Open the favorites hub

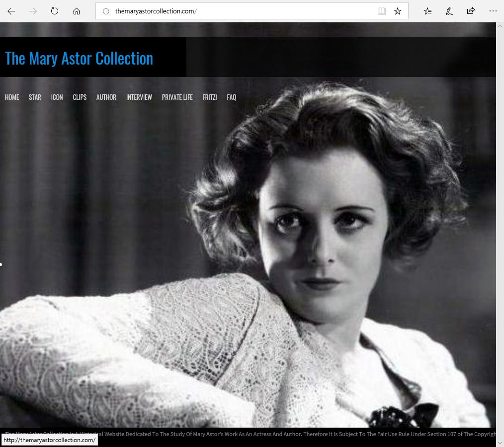tap(427, 11)
